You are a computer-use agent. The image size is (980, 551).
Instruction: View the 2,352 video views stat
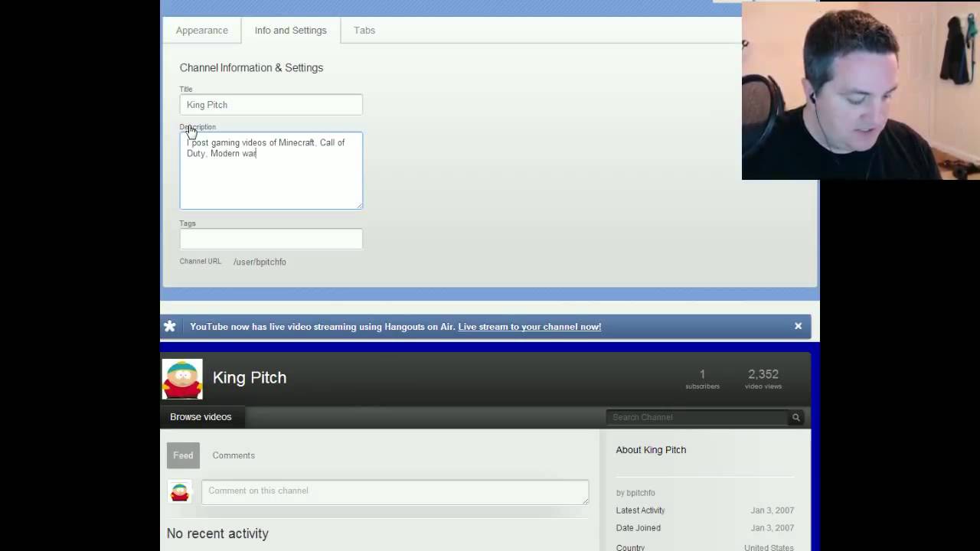point(763,379)
